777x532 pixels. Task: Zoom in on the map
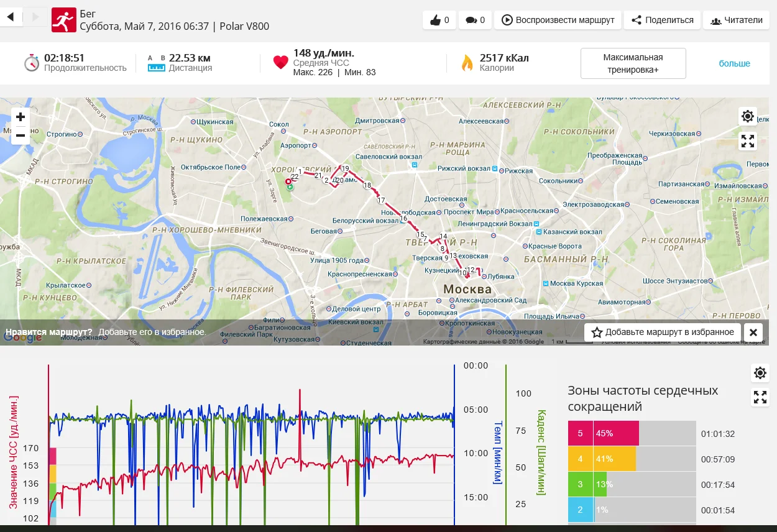click(21, 117)
